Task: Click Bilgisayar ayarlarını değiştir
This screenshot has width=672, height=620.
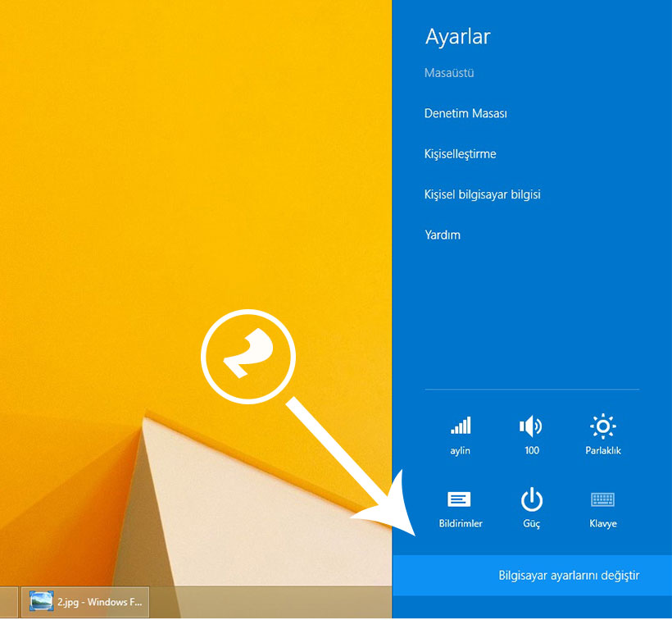Action: click(x=533, y=576)
